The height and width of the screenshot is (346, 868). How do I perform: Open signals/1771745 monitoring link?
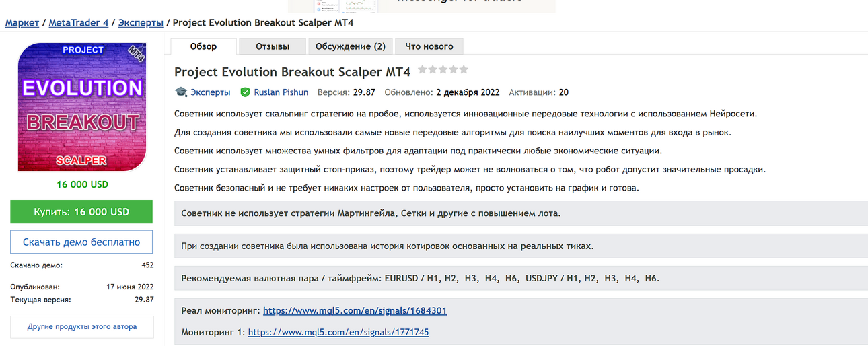click(x=338, y=332)
